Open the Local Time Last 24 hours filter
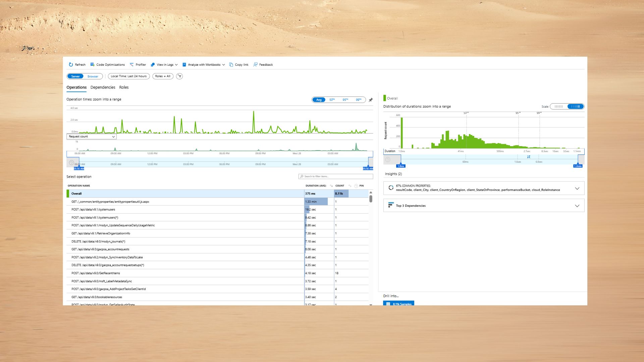 tap(128, 76)
